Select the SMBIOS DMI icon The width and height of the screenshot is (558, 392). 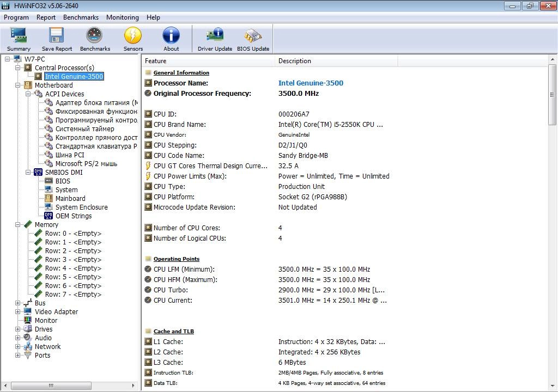39,172
